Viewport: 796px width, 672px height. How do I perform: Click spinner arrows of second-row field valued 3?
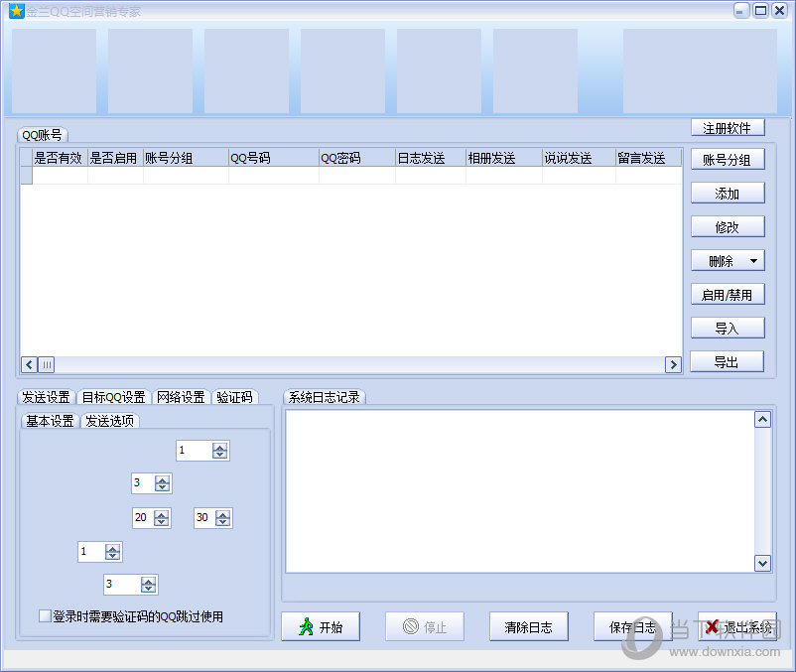pyautogui.click(x=163, y=483)
